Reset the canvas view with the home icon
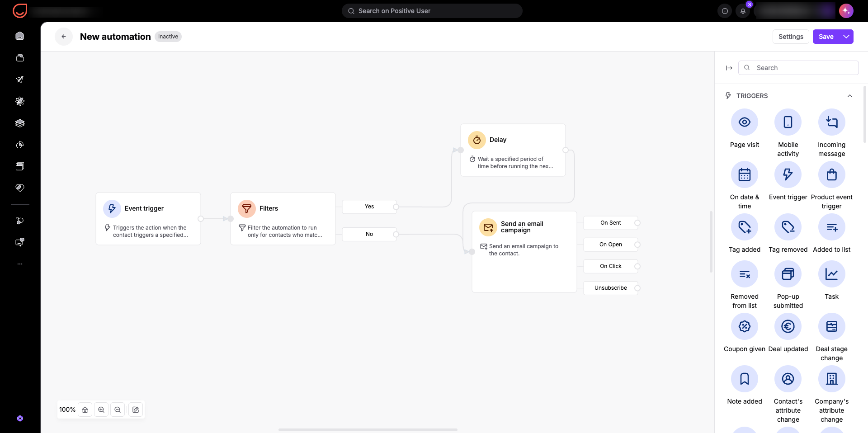This screenshot has width=868, height=433. pos(85,409)
